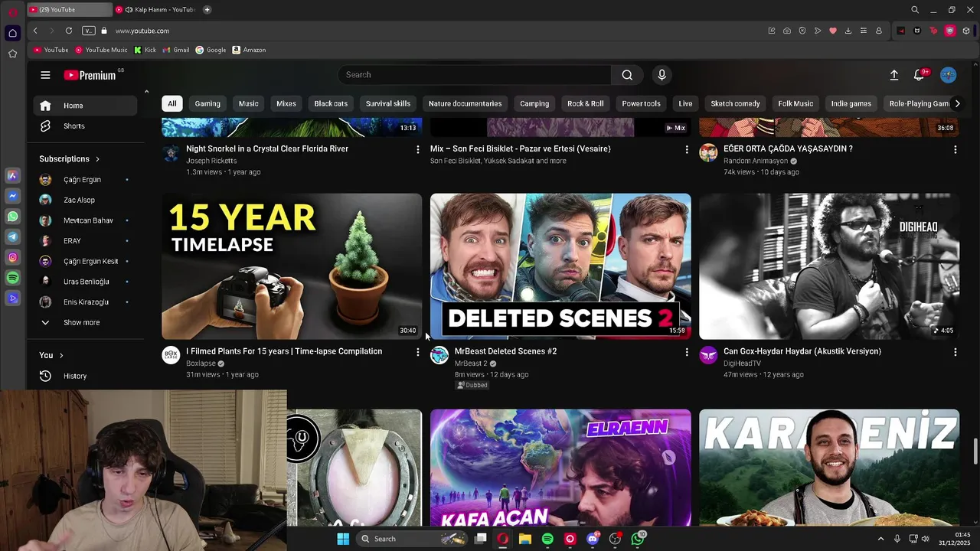Open WhatsApp in Opera sidebar
This screenshot has height=551, width=980.
[x=12, y=217]
